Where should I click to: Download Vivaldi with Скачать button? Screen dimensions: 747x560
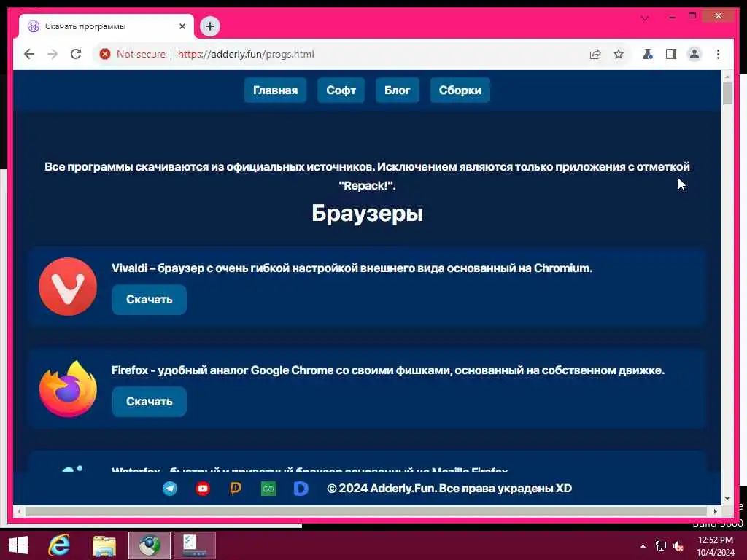[149, 300]
